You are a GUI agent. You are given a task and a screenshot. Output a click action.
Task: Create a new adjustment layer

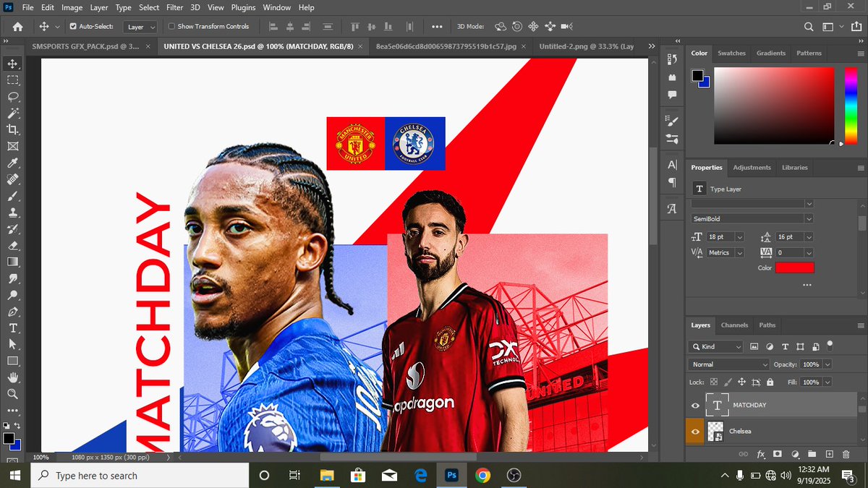[x=795, y=454]
